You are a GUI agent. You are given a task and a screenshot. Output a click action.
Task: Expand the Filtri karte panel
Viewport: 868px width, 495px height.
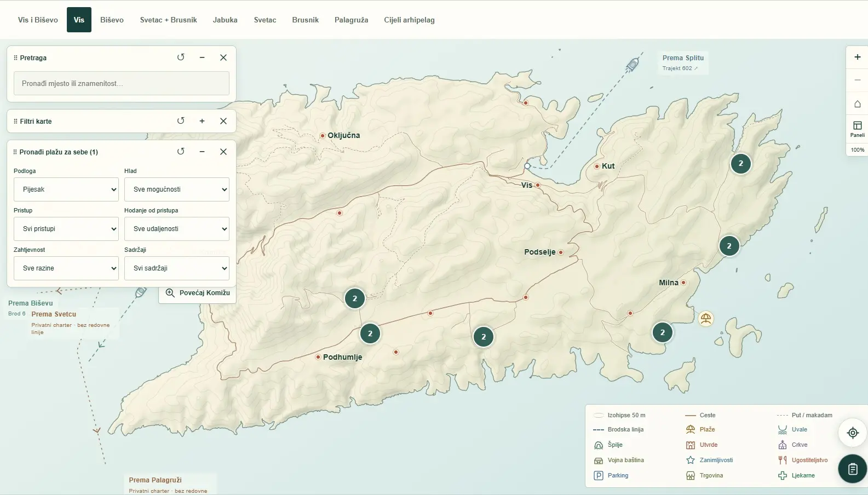(202, 121)
